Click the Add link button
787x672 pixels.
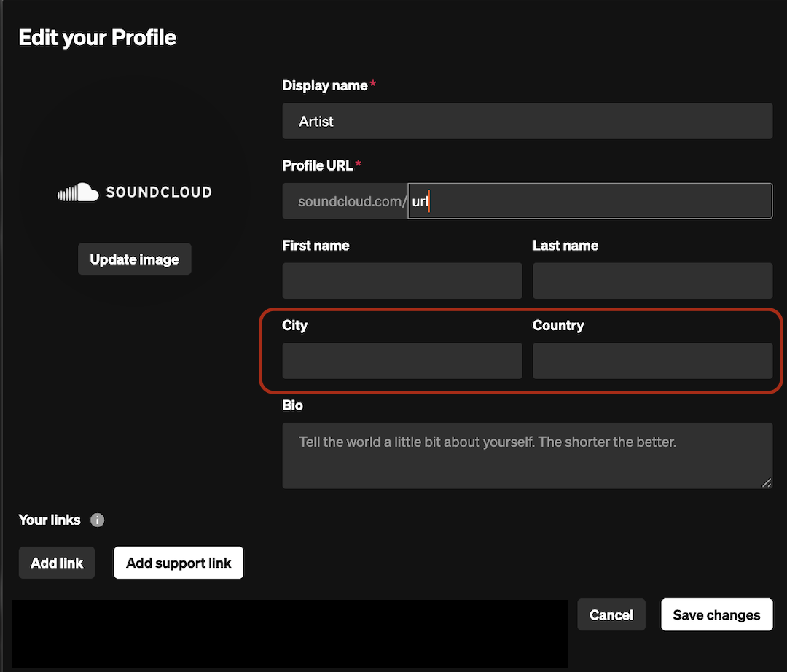click(x=57, y=563)
